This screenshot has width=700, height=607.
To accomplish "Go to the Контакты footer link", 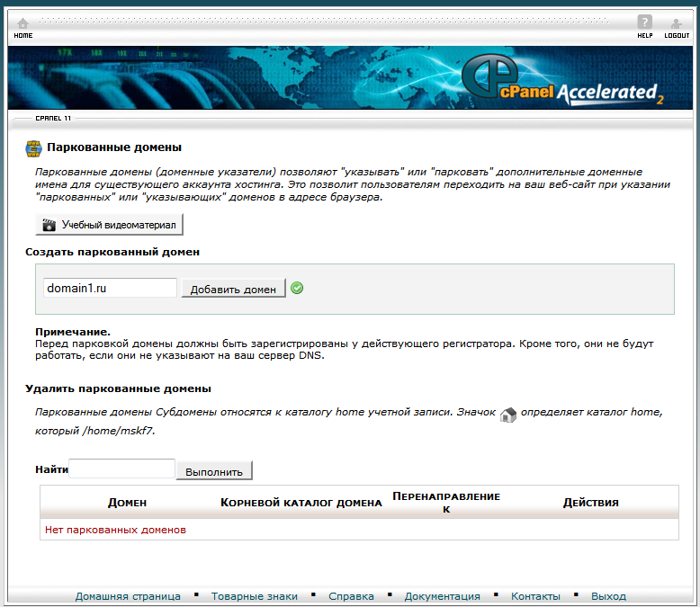I will [x=535, y=596].
